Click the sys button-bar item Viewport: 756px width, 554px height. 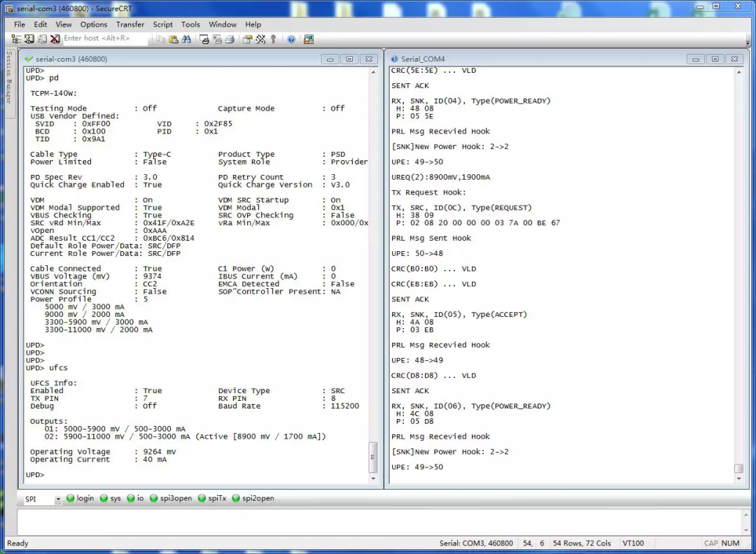(x=111, y=498)
